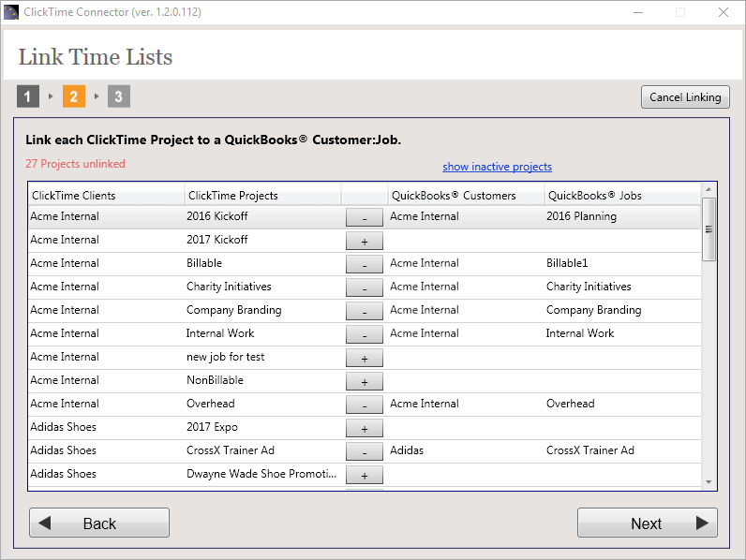The height and width of the screenshot is (560, 746).
Task: Cancel the linking process
Action: (x=685, y=97)
